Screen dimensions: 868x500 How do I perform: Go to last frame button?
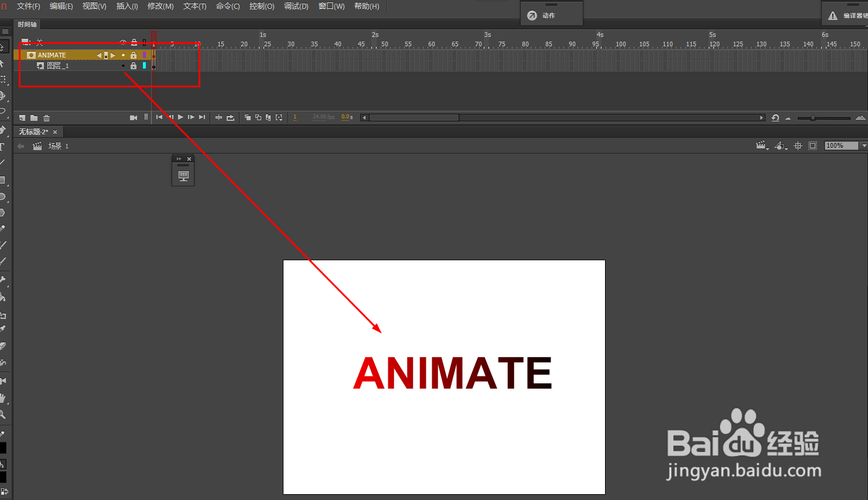tap(202, 117)
